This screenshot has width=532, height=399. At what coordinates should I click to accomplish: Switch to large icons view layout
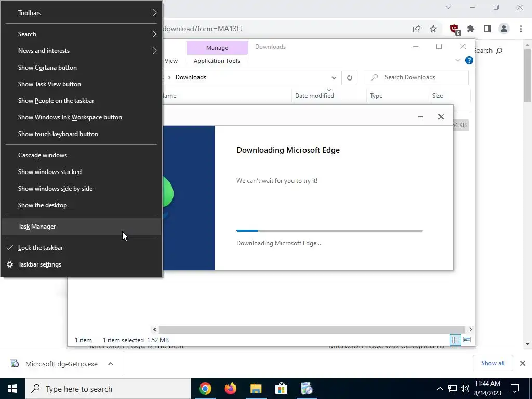pos(467,340)
